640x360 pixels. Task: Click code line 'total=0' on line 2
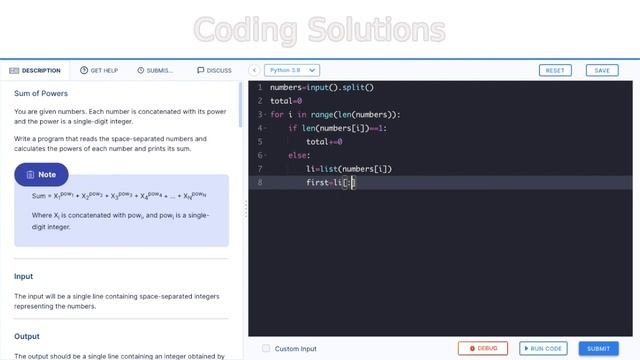click(286, 101)
